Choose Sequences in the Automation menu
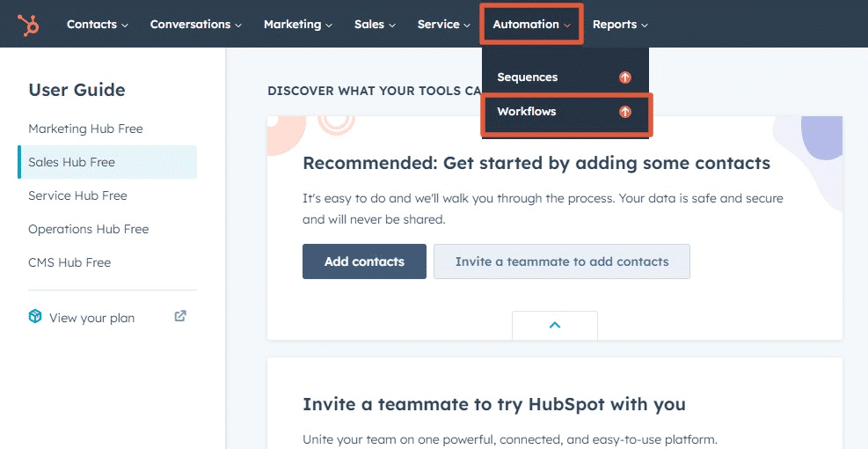868x449 pixels. click(x=528, y=77)
